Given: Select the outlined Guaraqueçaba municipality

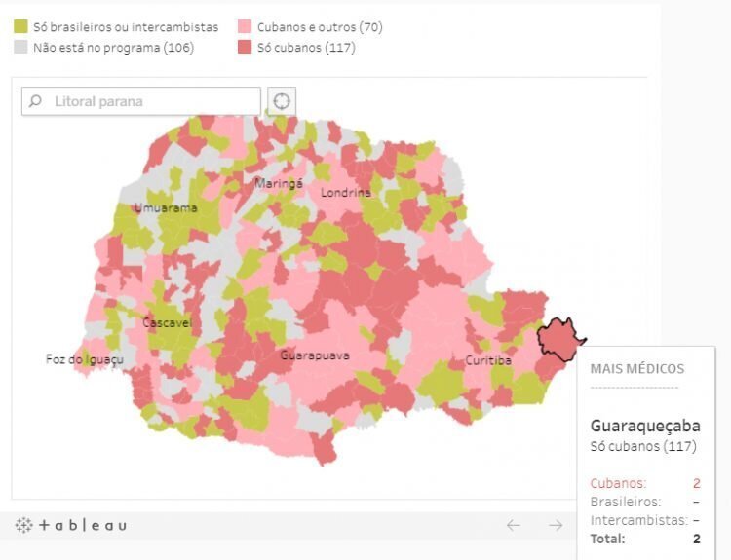Looking at the screenshot, I should [558, 340].
